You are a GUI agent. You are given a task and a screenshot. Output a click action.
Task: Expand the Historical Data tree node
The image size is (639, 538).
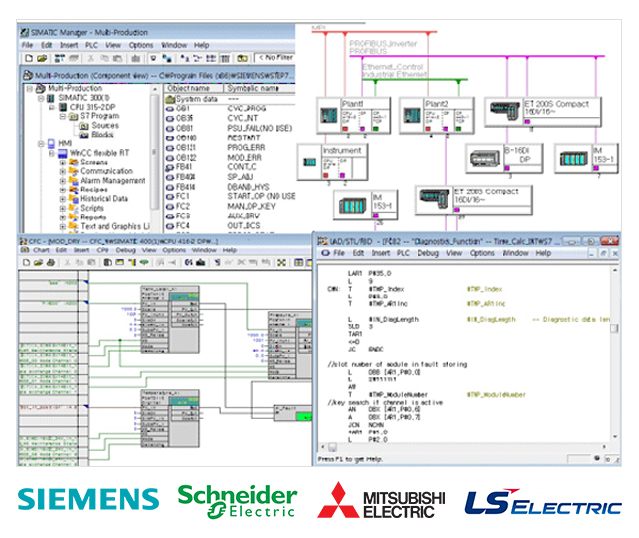coord(63,199)
